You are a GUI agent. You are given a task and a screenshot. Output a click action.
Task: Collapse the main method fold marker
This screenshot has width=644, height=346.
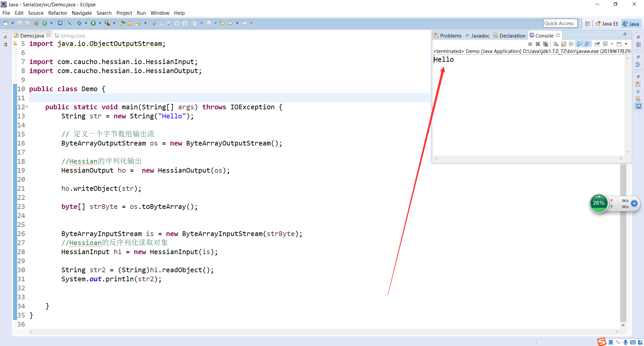click(x=27, y=107)
